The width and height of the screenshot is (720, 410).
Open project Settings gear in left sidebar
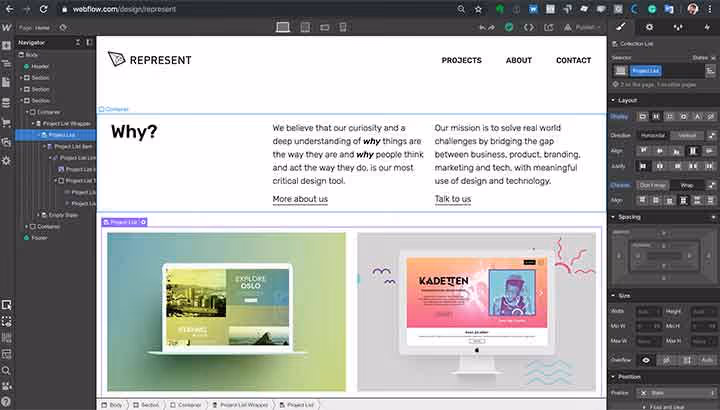[6, 161]
